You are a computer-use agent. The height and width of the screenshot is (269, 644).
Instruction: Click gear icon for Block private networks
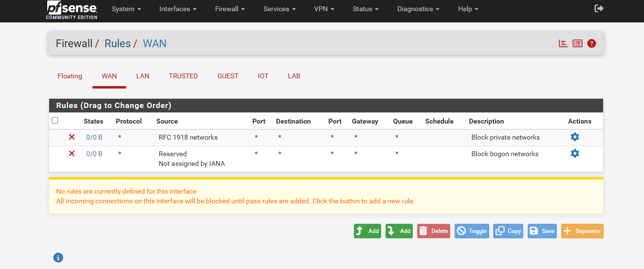pyautogui.click(x=575, y=137)
